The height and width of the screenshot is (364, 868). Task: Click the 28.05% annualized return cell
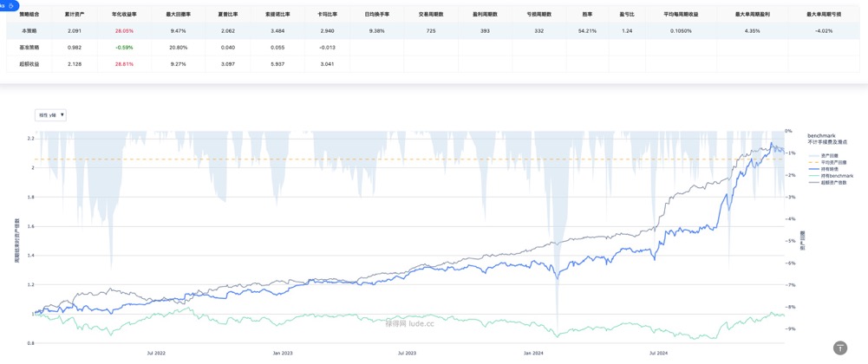(x=124, y=31)
